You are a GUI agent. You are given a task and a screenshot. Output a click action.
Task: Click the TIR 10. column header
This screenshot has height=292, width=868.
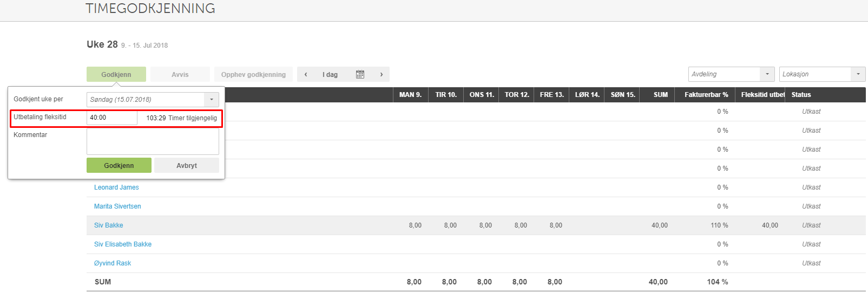(x=446, y=95)
